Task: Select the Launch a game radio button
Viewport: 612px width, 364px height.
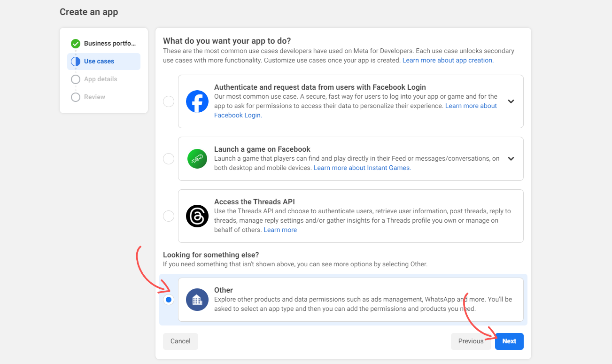Action: click(x=169, y=158)
